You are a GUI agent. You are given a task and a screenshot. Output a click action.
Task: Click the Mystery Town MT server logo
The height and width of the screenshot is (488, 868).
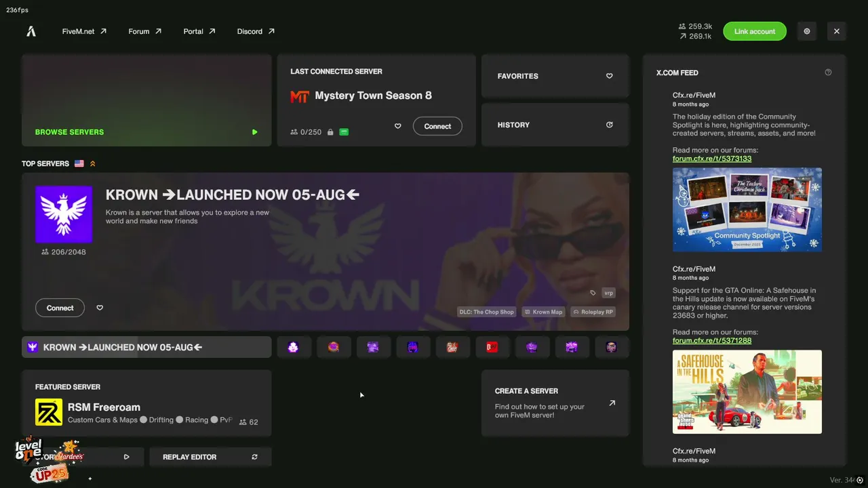[300, 96]
